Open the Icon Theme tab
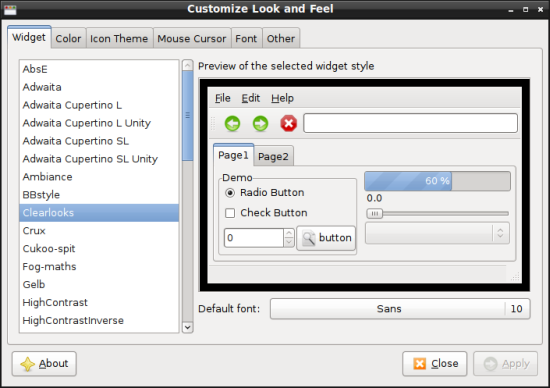The image size is (550, 388). [x=119, y=38]
